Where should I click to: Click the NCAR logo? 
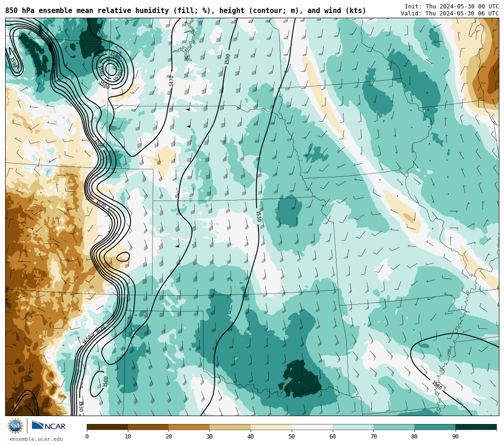point(49,426)
